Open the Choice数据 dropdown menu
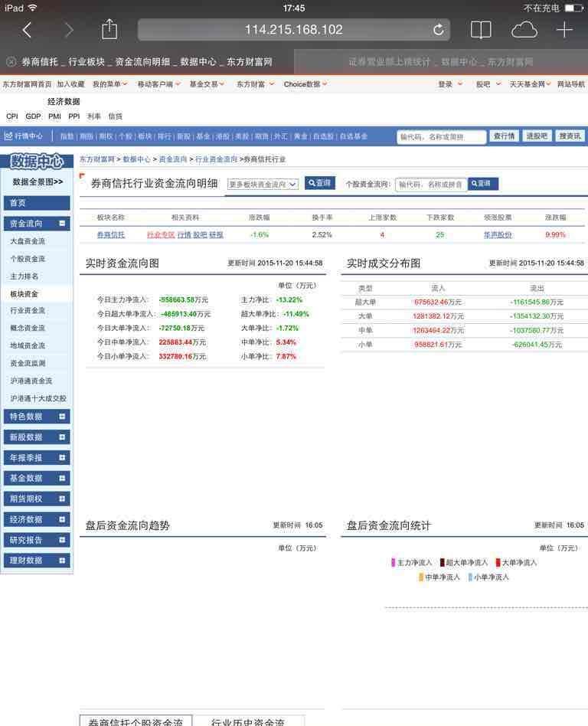Image resolution: width=588 pixels, height=726 pixels. 305,84
